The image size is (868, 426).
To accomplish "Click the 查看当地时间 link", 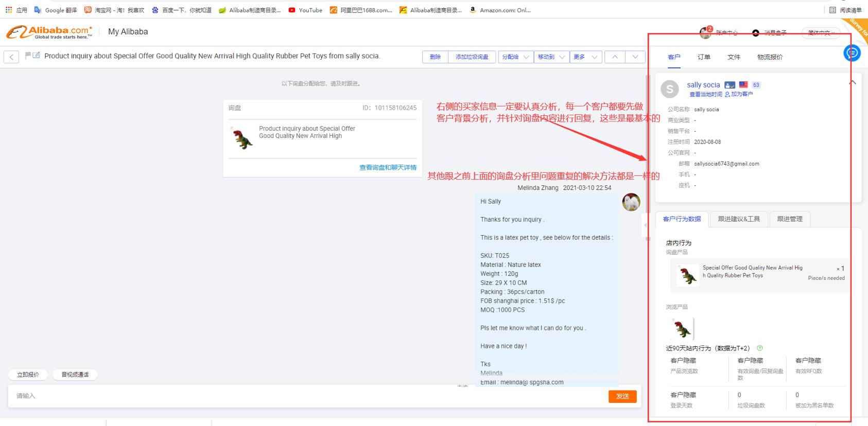I will [706, 94].
